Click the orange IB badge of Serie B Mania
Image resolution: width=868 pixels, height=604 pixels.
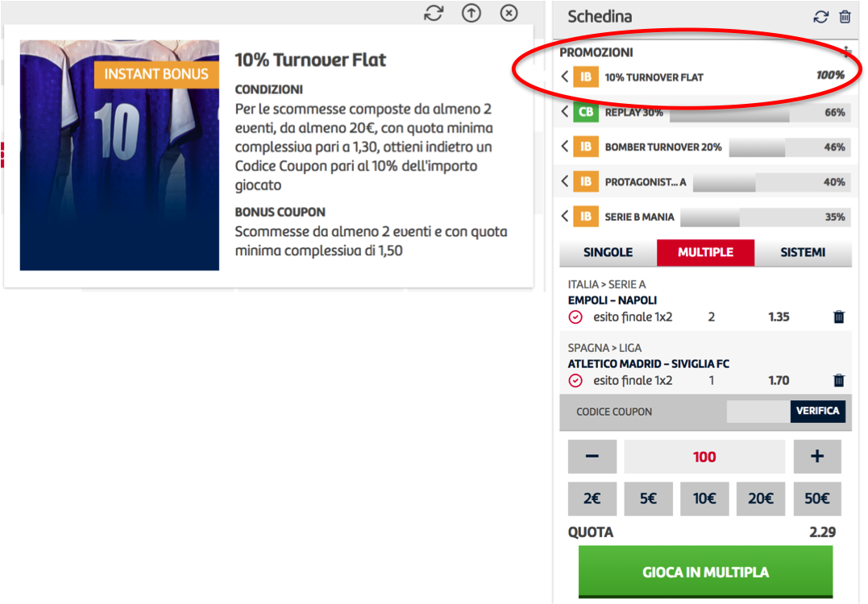tap(586, 217)
